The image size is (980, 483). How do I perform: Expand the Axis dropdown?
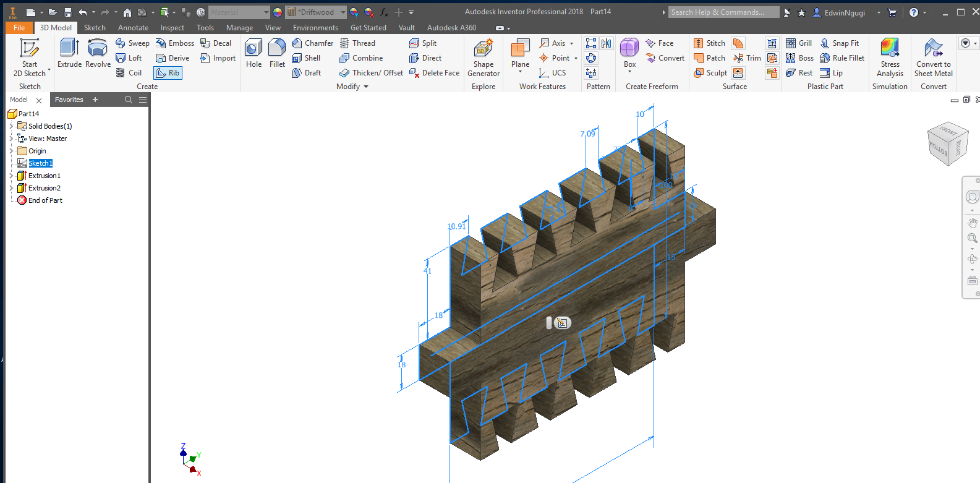pyautogui.click(x=571, y=43)
